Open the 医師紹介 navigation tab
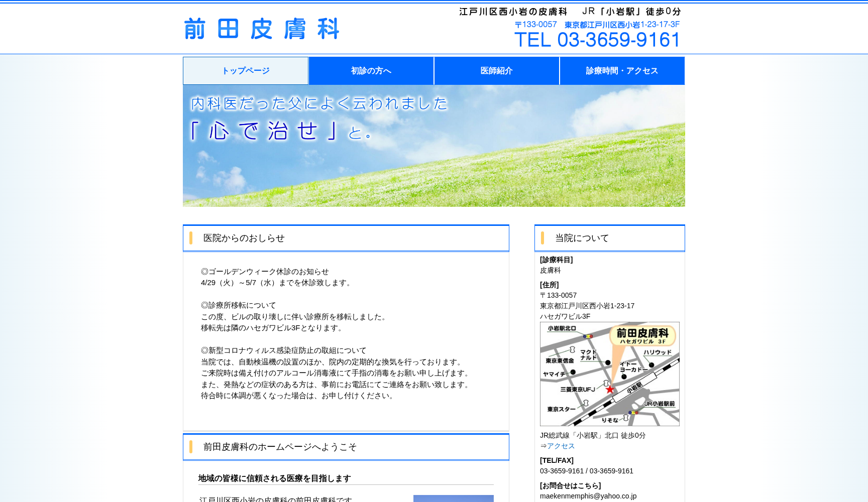The image size is (868, 502). pos(496,71)
